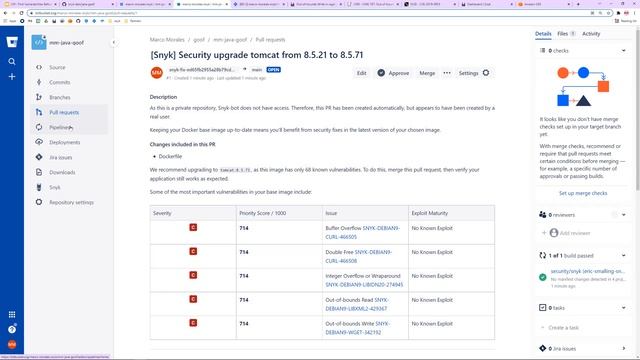Collapse the 0 reviewers section chevron
Viewport: 640px width, 360px height.
coord(624,215)
